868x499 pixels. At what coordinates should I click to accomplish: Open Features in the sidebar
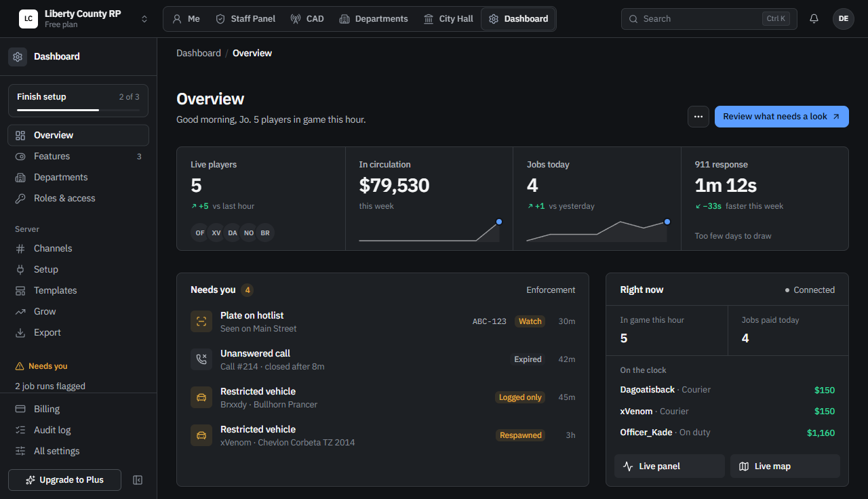[x=78, y=157]
